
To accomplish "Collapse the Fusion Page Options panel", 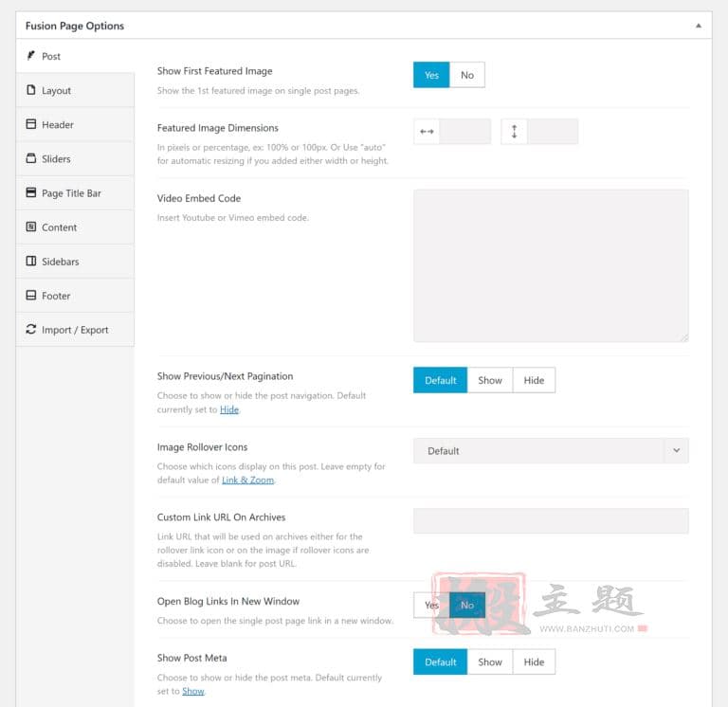I will point(698,26).
